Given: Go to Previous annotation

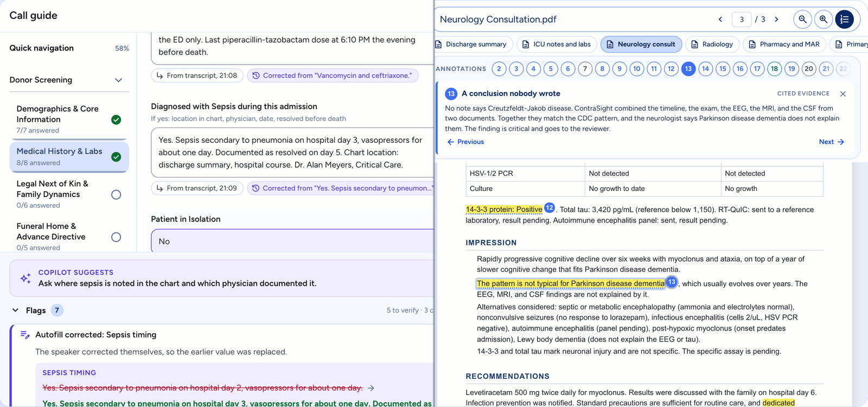Looking at the screenshot, I should tap(465, 142).
